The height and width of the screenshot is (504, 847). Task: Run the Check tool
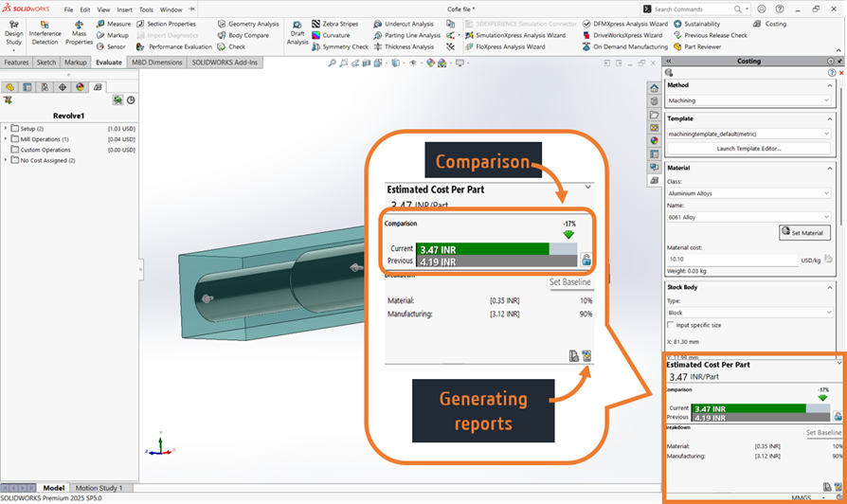(x=232, y=46)
